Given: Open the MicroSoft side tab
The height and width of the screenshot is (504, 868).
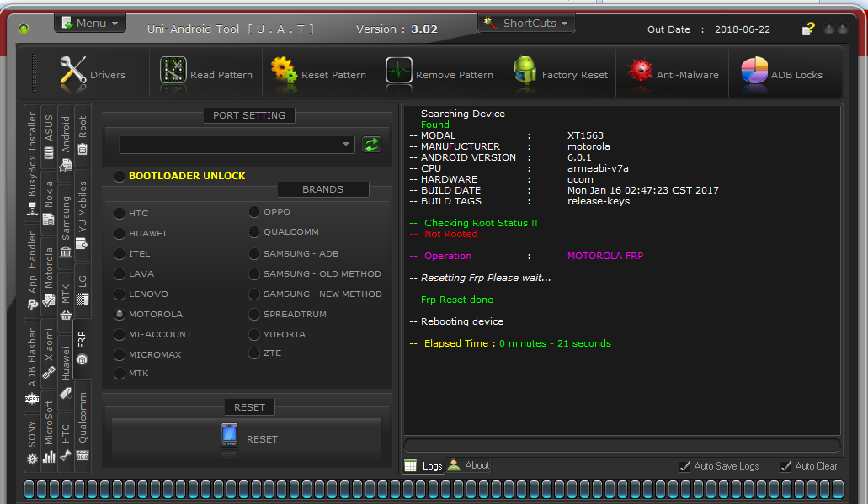Looking at the screenshot, I should pyautogui.click(x=49, y=432).
